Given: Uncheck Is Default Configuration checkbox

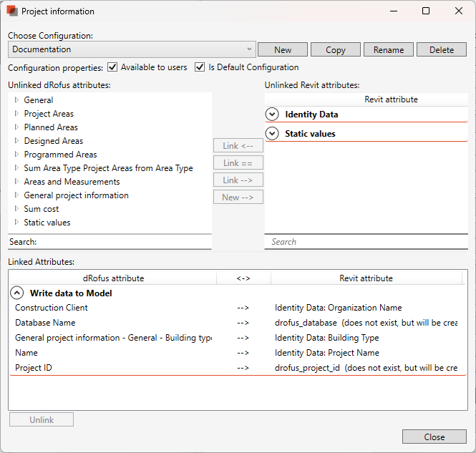Looking at the screenshot, I should click(200, 67).
